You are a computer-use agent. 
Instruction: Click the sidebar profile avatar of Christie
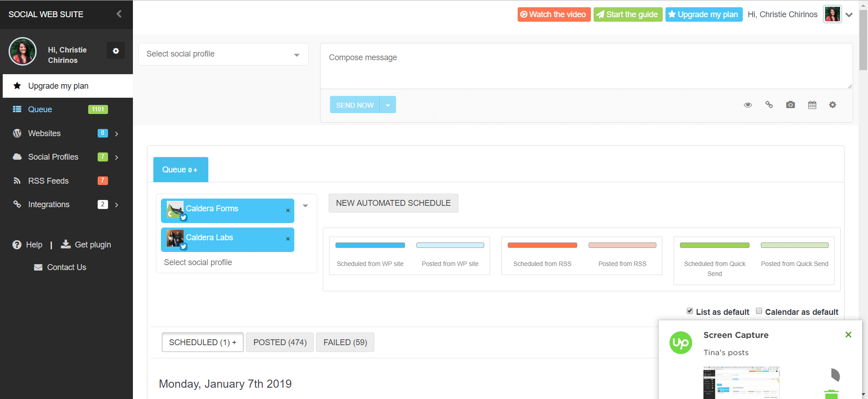pyautogui.click(x=23, y=51)
